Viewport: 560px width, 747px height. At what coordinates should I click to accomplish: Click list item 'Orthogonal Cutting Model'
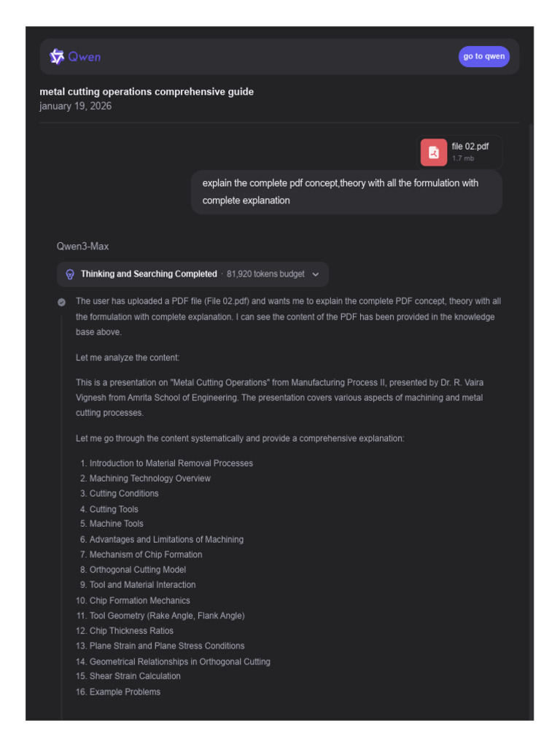tap(138, 569)
